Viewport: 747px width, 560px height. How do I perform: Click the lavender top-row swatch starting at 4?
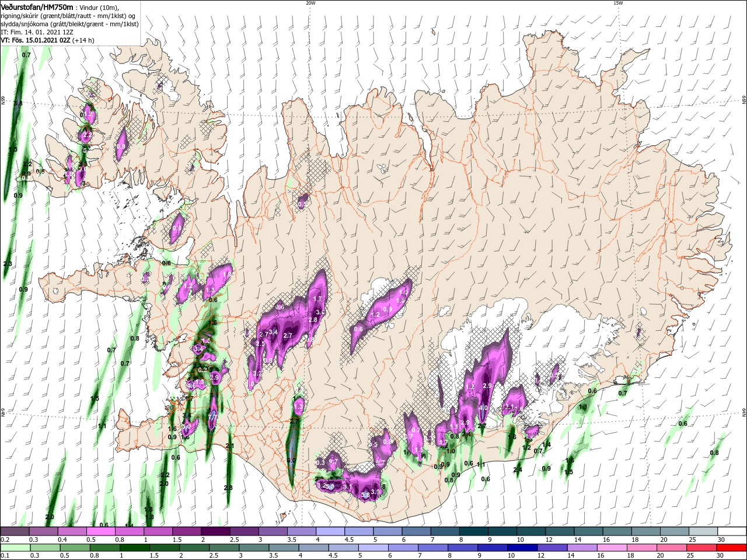point(330,531)
